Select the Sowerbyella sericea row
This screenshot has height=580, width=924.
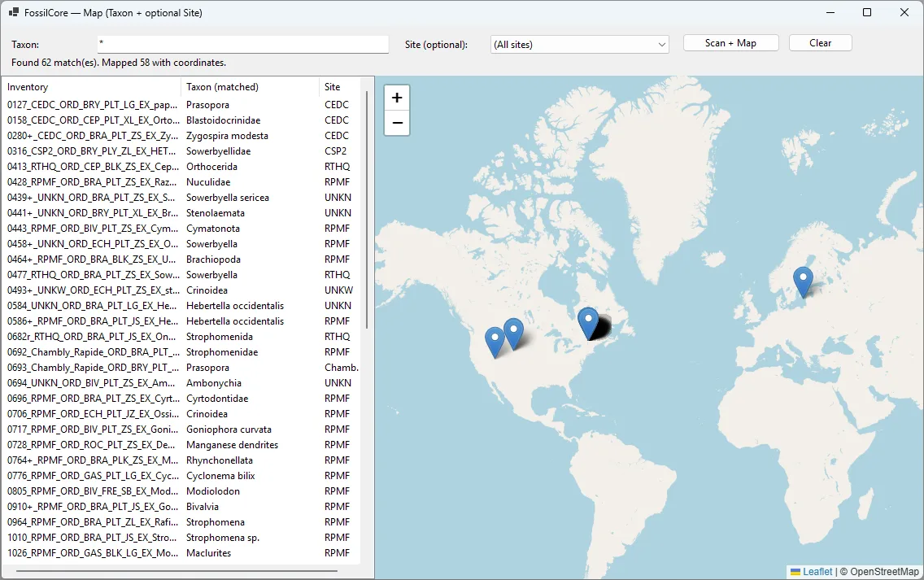click(181, 198)
